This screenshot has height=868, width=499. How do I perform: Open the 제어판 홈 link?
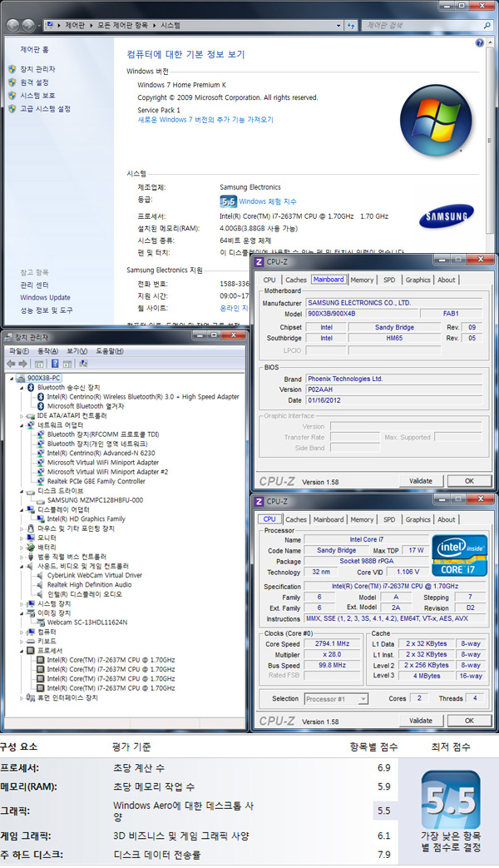34,50
